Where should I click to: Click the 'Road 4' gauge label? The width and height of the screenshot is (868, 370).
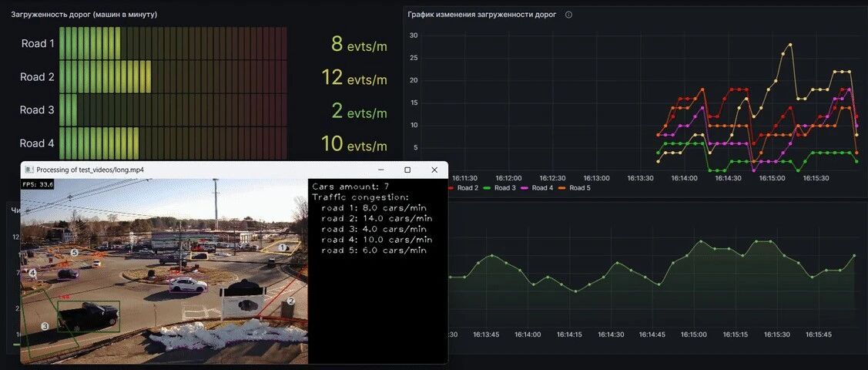point(37,143)
